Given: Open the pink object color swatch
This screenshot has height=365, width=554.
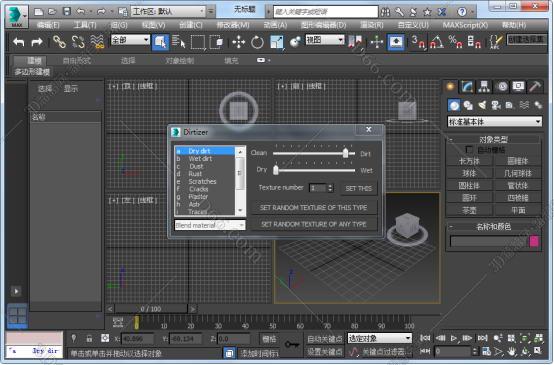Looking at the screenshot, I should (534, 241).
